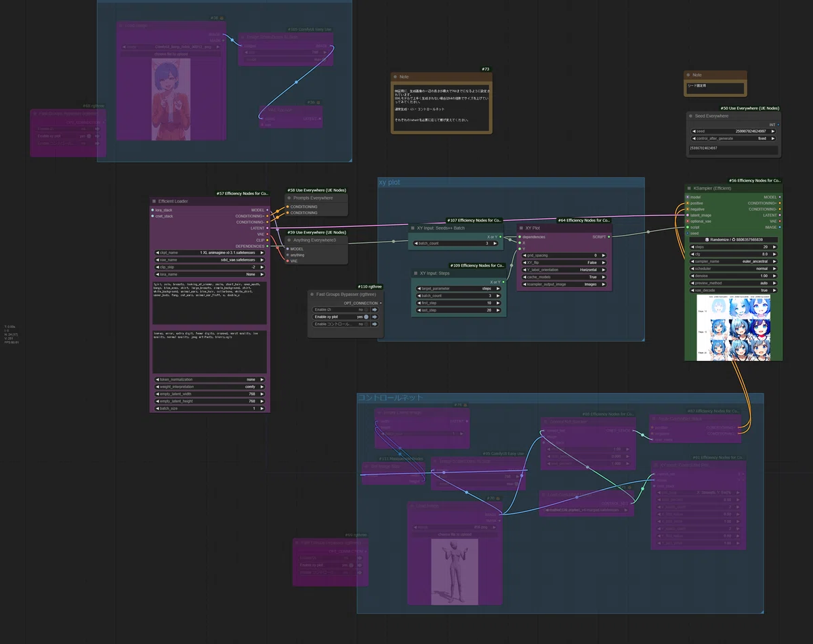This screenshot has height=644, width=813.
Task: Click the Randomize seed button in KSampler
Action: click(733, 240)
